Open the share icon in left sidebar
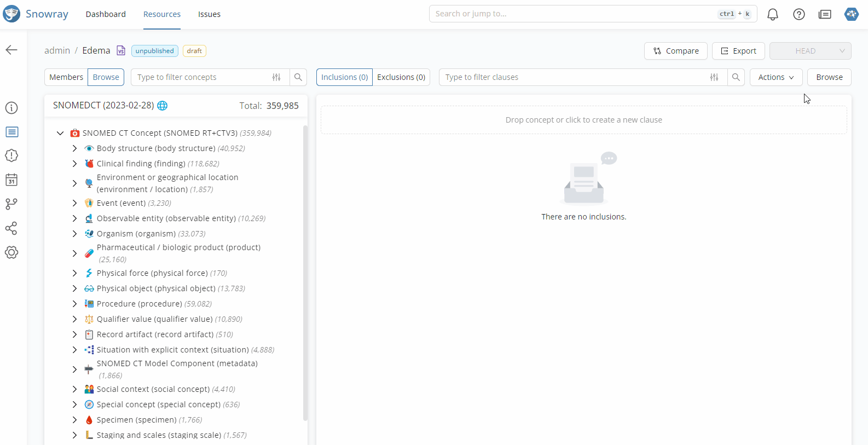 pyautogui.click(x=11, y=228)
